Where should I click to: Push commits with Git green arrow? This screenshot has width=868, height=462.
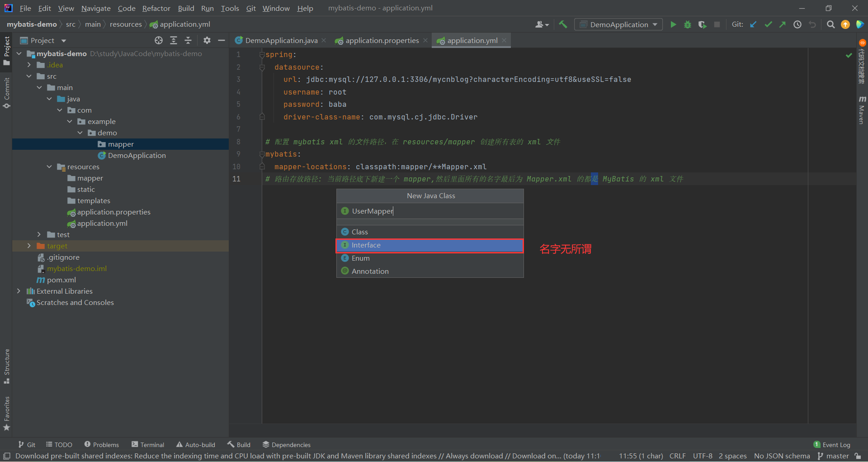click(x=783, y=24)
